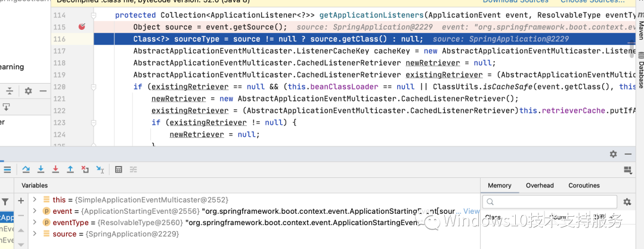Click the Trace Current Stream Chain icon
The width and height of the screenshot is (644, 249).
point(133,169)
